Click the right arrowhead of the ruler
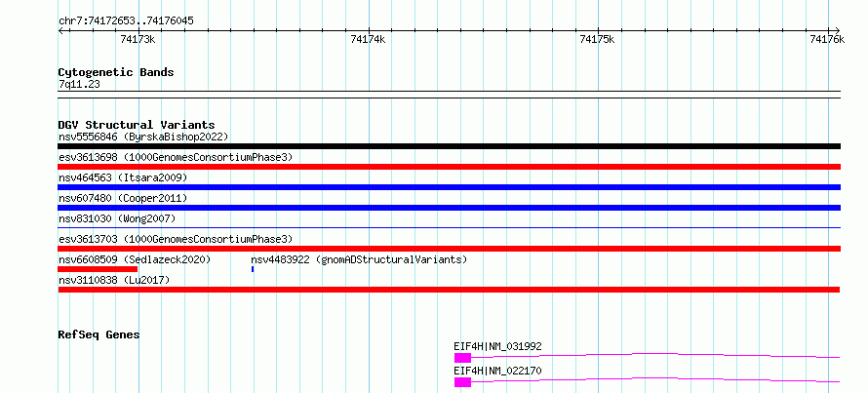Viewport: 868px width, 393px height. (838, 30)
